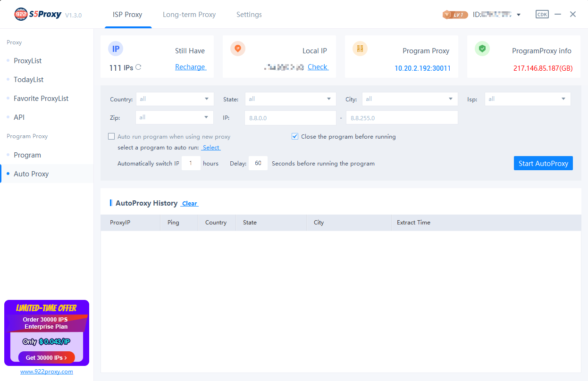Open the Country dropdown
The width and height of the screenshot is (588, 381).
175,99
